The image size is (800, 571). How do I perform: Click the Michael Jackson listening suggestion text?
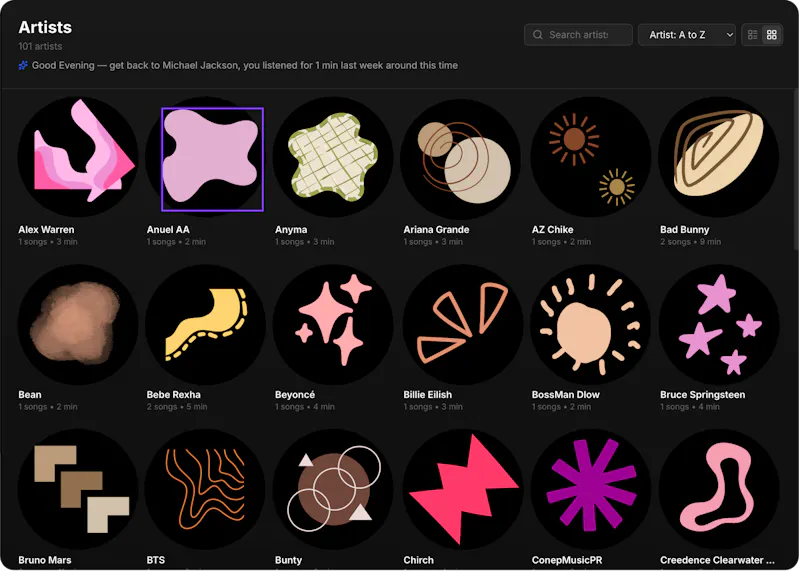point(244,65)
